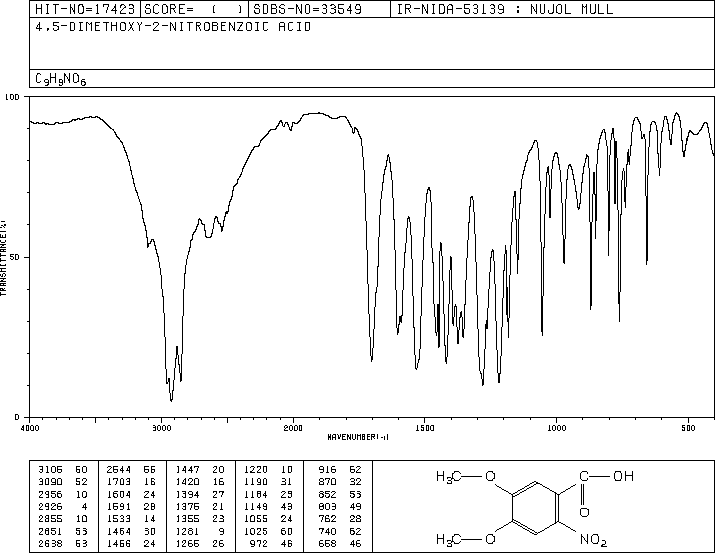Viewport: 715px width, 553px height.
Task: Click the SCORE= header field
Action: (x=194, y=9)
